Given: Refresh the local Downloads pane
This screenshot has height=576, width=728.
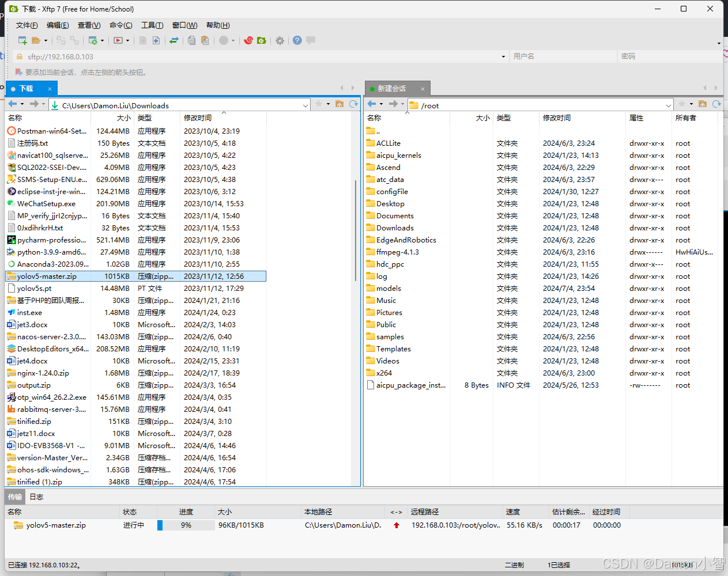Looking at the screenshot, I should tap(353, 104).
